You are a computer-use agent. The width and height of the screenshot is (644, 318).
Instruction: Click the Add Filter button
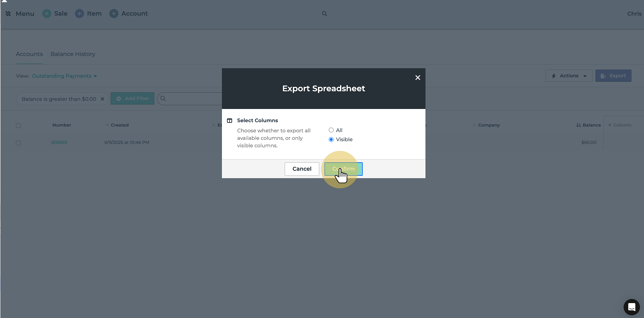click(x=132, y=98)
